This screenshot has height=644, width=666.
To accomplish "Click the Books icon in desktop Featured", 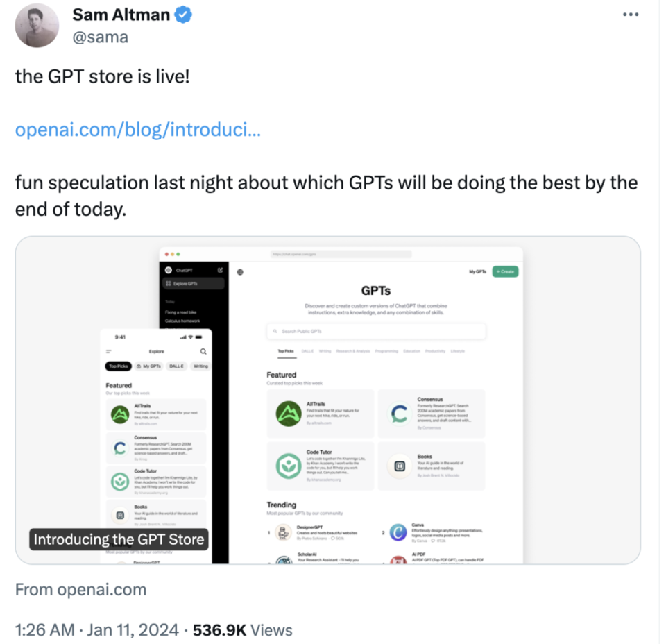I will pyautogui.click(x=398, y=466).
